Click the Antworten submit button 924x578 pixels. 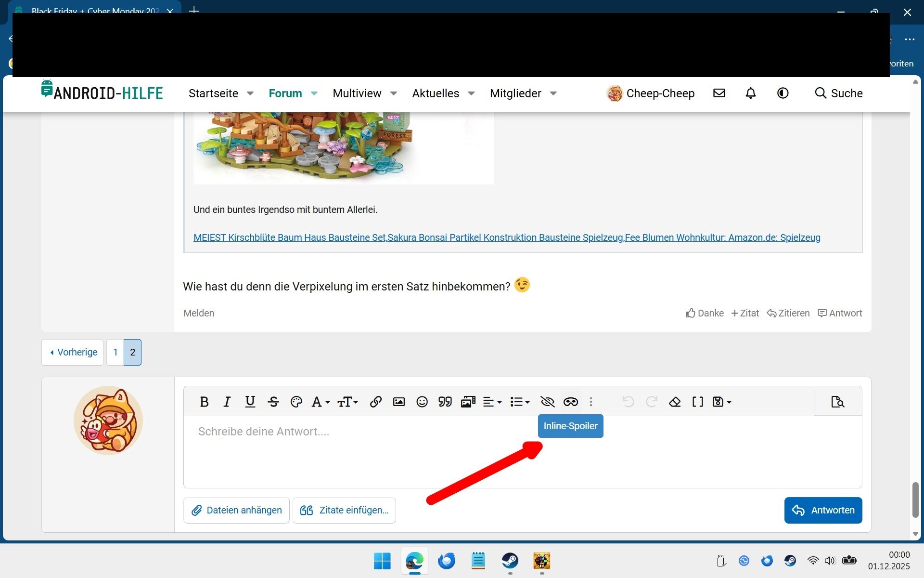point(823,510)
